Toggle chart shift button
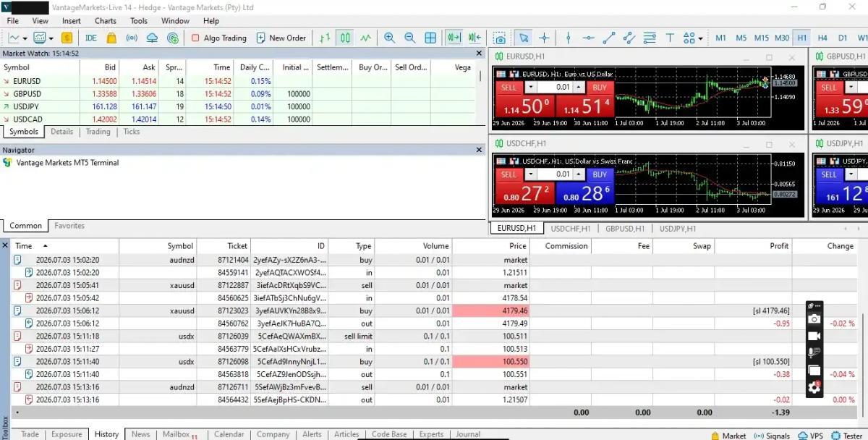 click(x=475, y=38)
